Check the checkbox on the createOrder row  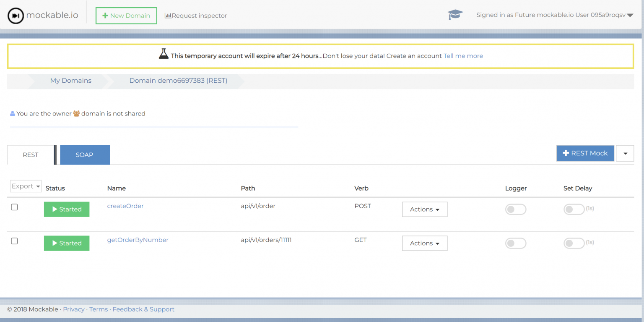pos(14,207)
